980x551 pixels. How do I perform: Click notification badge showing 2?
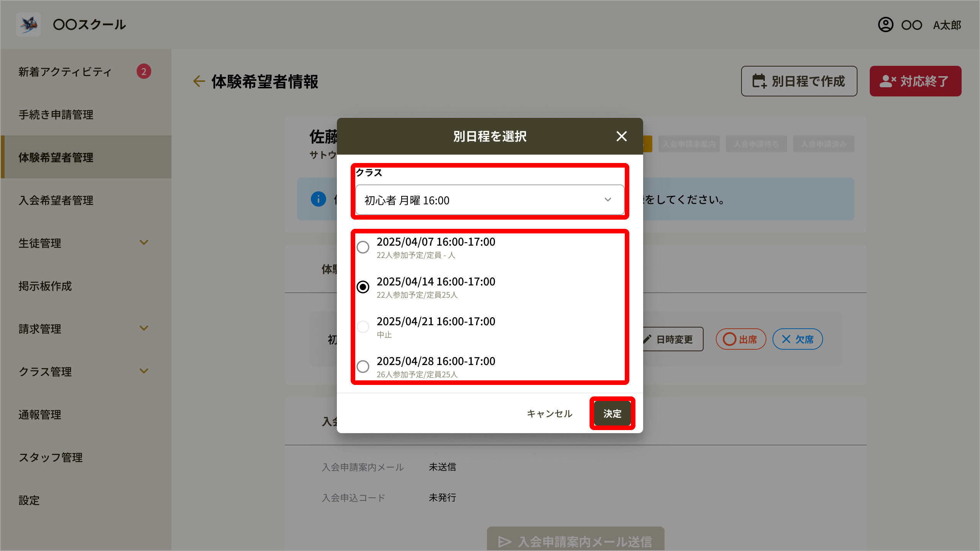pyautogui.click(x=144, y=72)
